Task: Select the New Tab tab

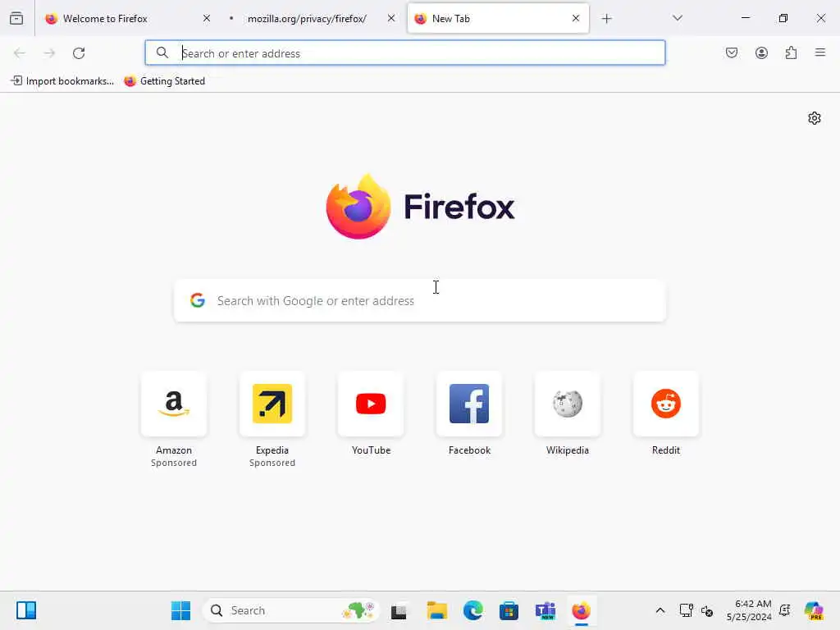Action: pos(498,18)
